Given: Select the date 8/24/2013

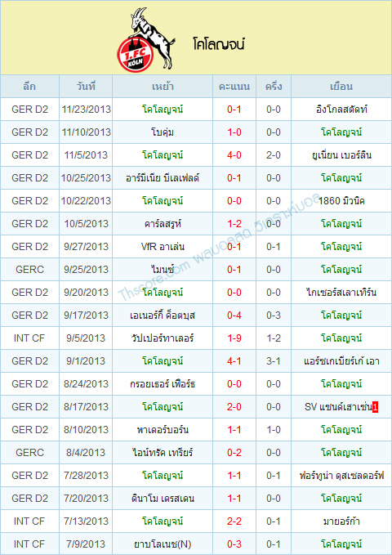Looking at the screenshot, I should click(86, 384).
